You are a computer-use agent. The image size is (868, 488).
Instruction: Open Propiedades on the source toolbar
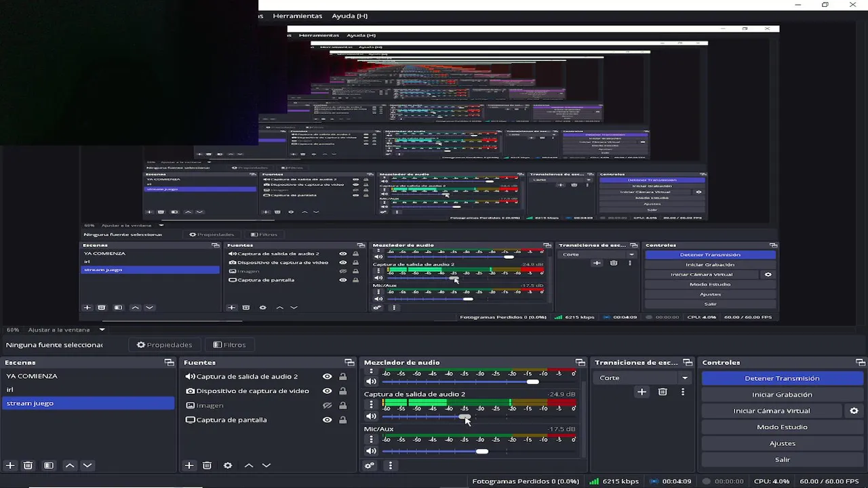165,344
